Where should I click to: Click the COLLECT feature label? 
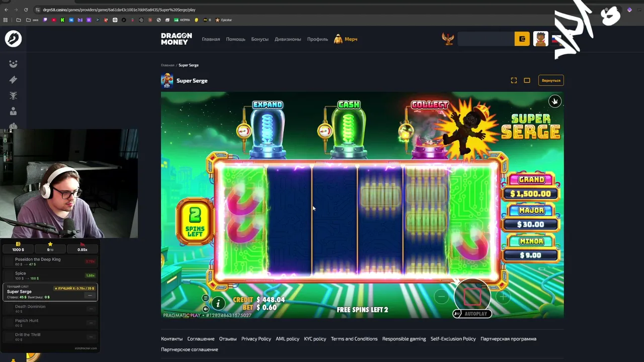pyautogui.click(x=430, y=105)
